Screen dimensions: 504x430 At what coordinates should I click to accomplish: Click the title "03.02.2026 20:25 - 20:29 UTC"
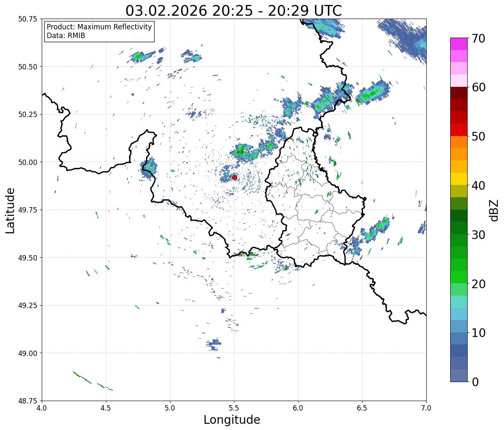(x=234, y=10)
